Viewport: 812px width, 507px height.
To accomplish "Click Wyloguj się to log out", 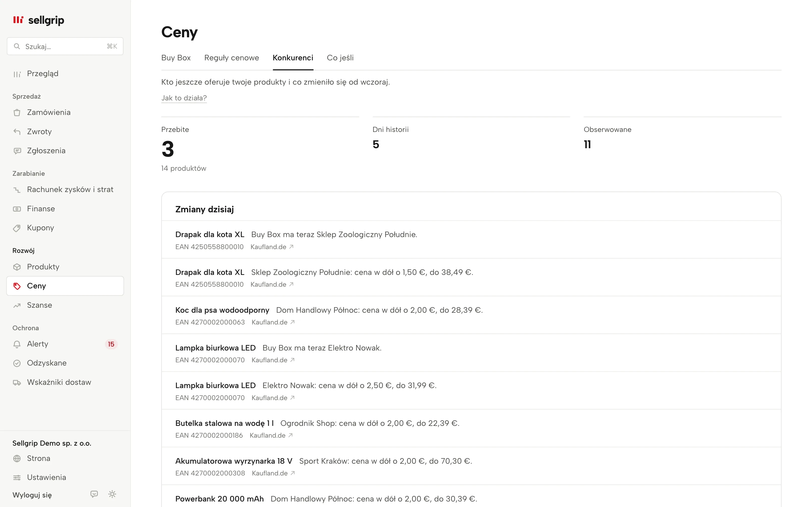I will pos(32,495).
